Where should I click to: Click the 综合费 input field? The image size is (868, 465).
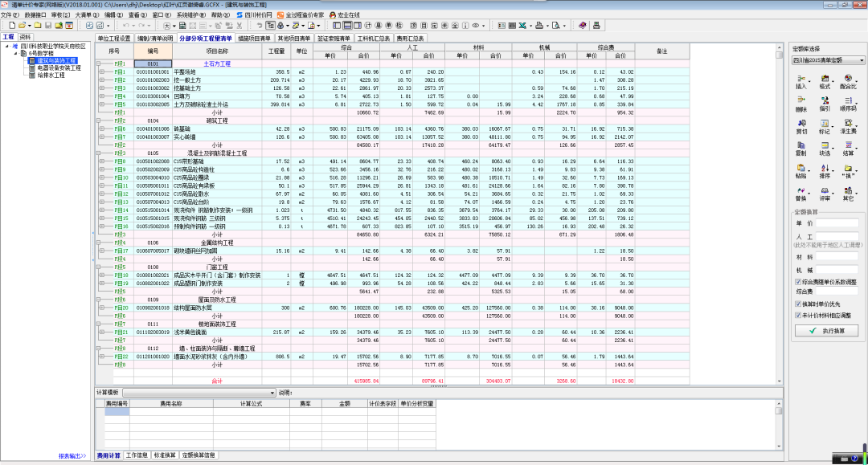pyautogui.click(x=837, y=292)
